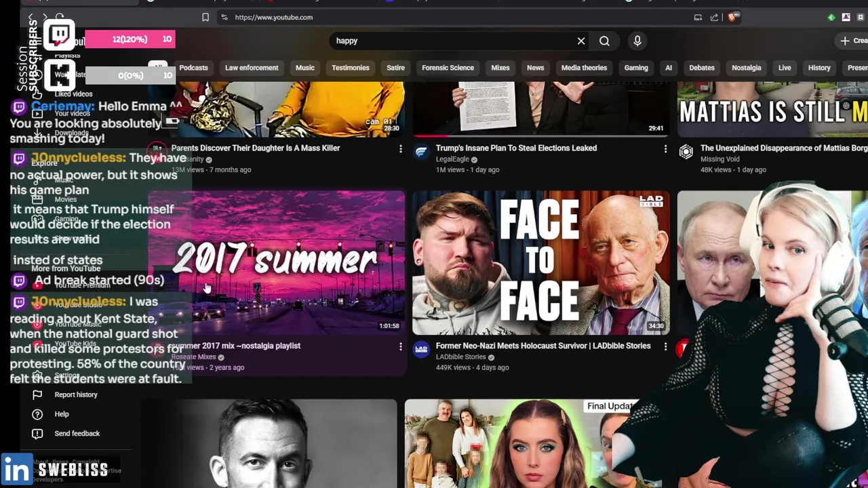Click the Missing Void channel avatar

point(686,152)
